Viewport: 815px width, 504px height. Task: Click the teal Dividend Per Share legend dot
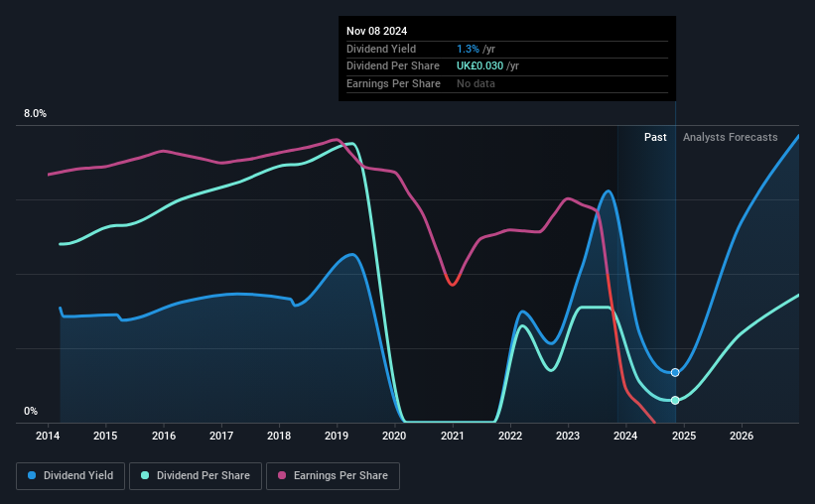[x=145, y=475]
